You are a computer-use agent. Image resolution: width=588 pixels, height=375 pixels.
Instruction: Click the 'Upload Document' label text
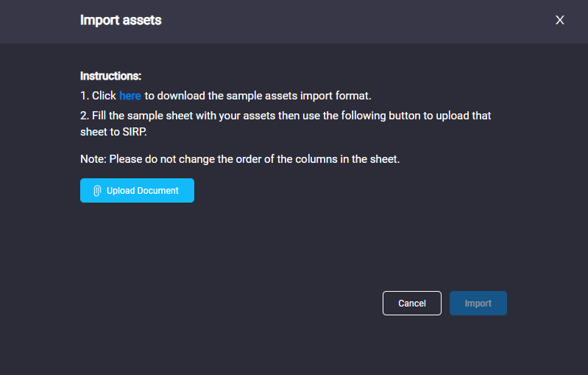coord(143,191)
